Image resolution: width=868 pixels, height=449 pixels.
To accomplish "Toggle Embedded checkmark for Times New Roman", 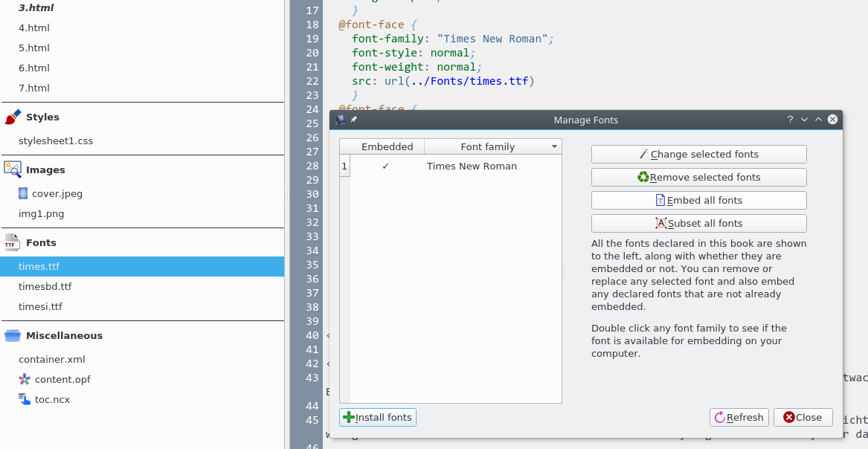I will pos(385,167).
